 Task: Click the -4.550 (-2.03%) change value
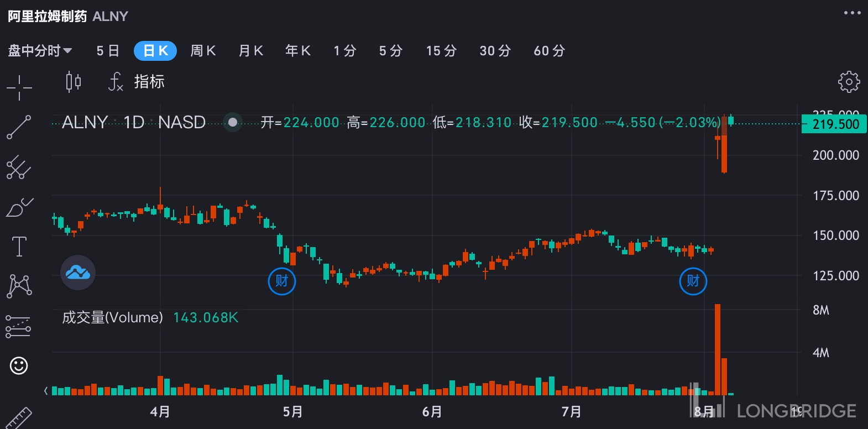pyautogui.click(x=663, y=122)
